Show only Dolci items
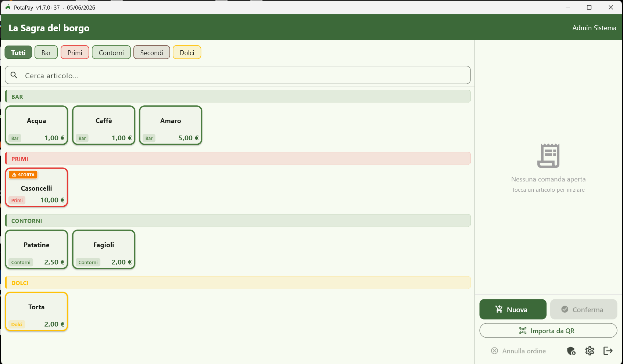This screenshot has width=623, height=364. click(x=187, y=53)
